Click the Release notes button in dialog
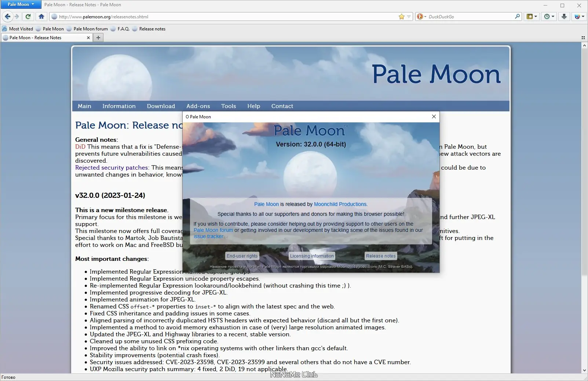588x381 pixels. tap(381, 256)
